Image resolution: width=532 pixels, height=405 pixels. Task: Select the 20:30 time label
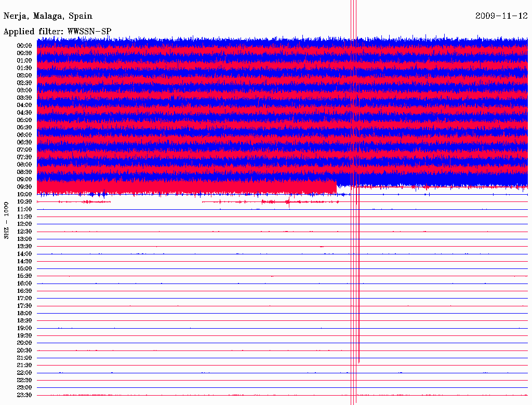(x=24, y=350)
